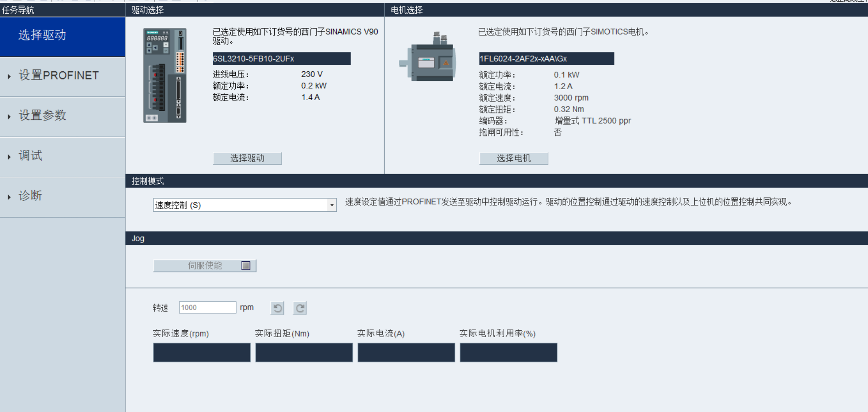Click the clockwise jog rotation icon
Viewport: 868px width, 412px height.
[300, 308]
